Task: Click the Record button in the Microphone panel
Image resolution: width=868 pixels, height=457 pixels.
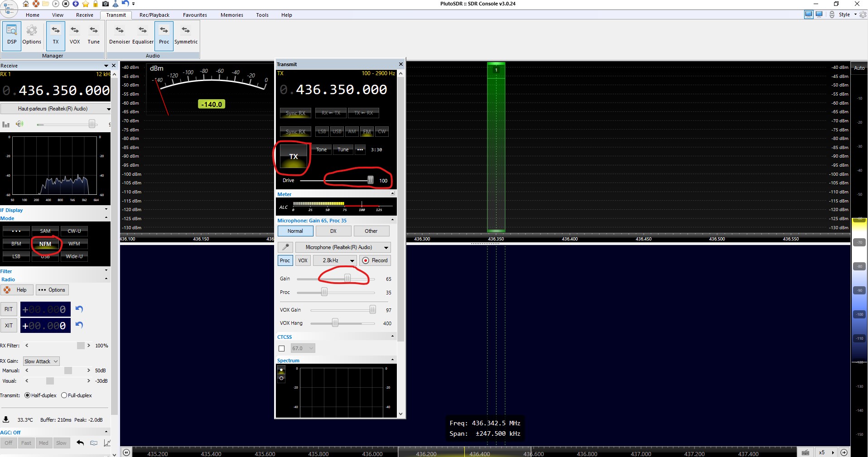Action: [x=375, y=260]
